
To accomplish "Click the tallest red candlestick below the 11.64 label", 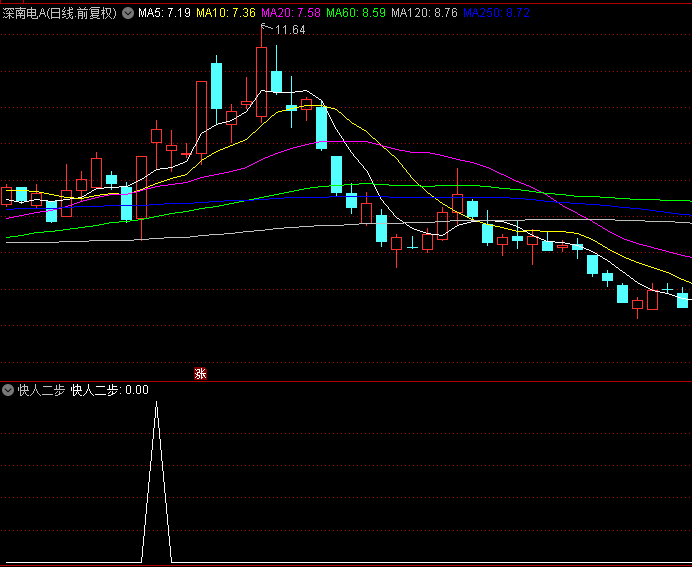I will (261, 82).
